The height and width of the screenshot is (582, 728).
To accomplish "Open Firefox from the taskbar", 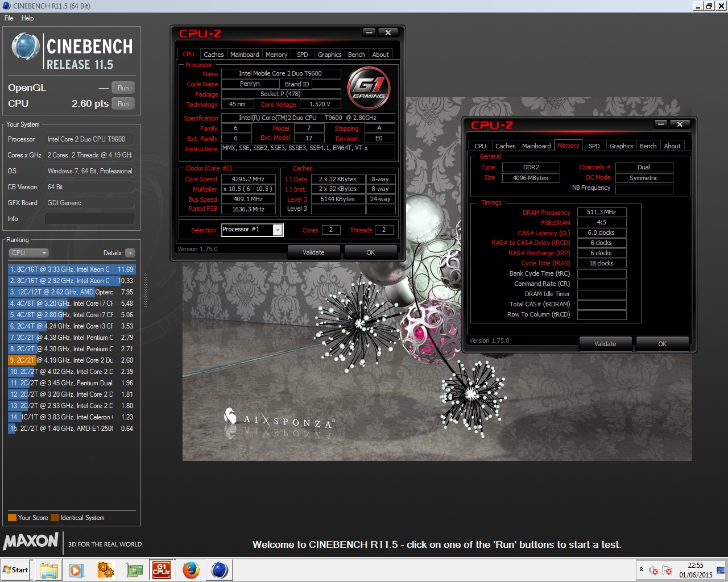I will (191, 570).
